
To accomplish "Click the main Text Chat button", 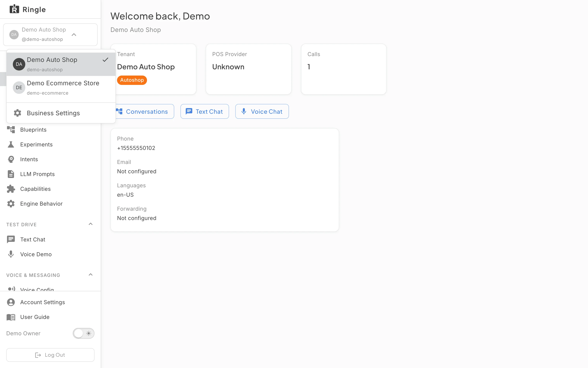I will click(x=205, y=111).
